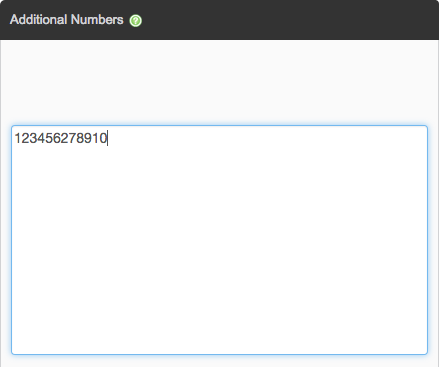Activate the additional phone numbers textarea
Screen dimensions: 439x367
[x=219, y=240]
